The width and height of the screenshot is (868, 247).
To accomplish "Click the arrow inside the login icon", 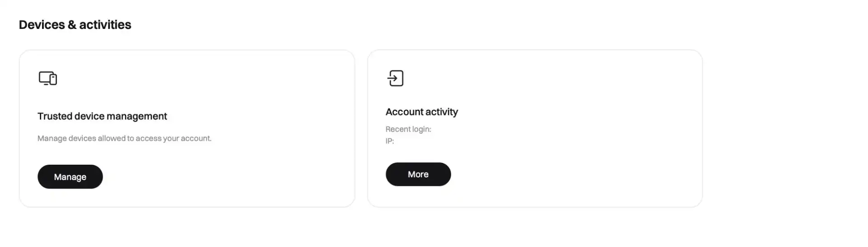I will (392, 78).
